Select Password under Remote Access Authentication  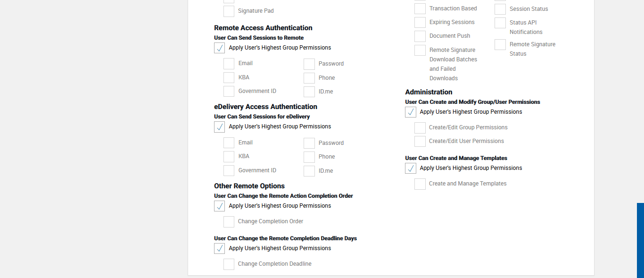[309, 64]
